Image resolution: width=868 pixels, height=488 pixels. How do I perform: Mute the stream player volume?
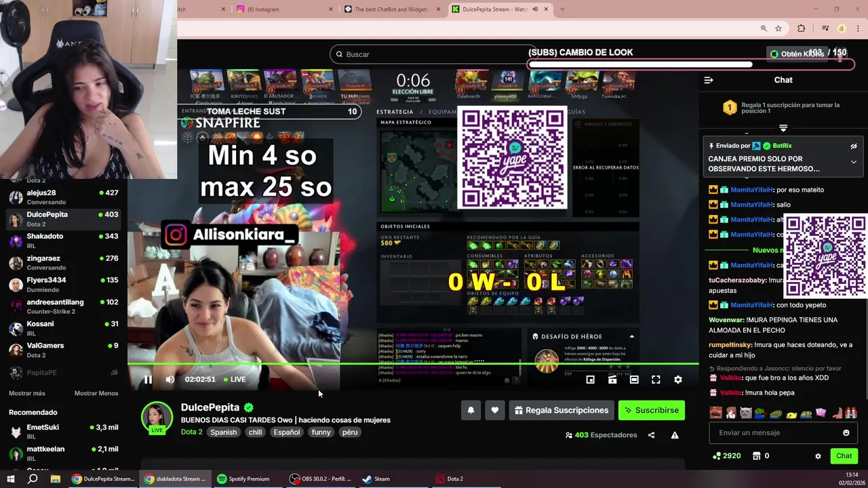point(170,380)
